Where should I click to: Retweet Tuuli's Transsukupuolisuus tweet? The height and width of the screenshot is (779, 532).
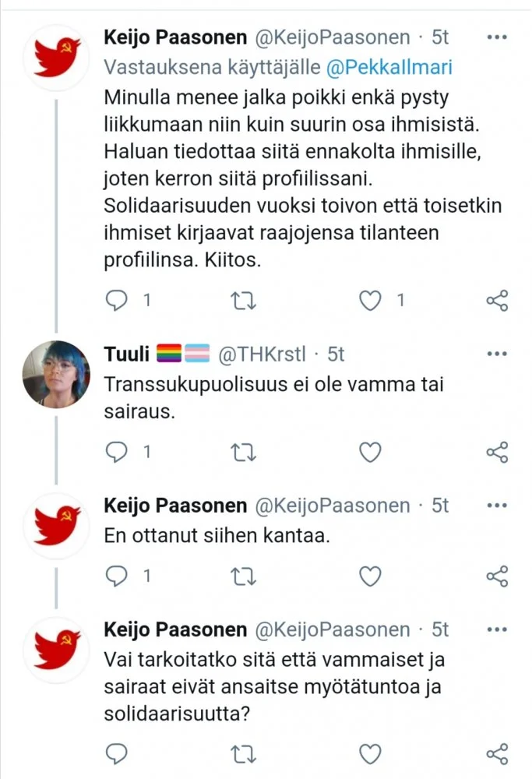243,452
